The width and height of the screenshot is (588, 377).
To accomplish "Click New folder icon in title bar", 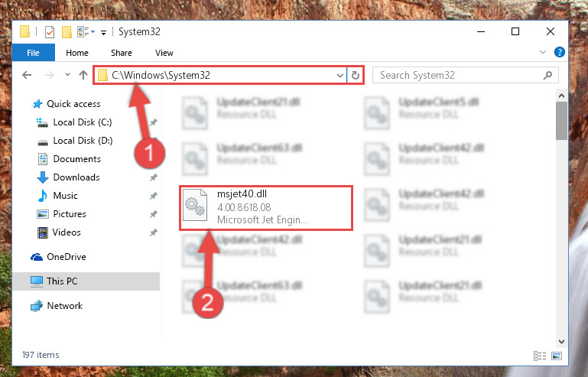I will (x=67, y=32).
